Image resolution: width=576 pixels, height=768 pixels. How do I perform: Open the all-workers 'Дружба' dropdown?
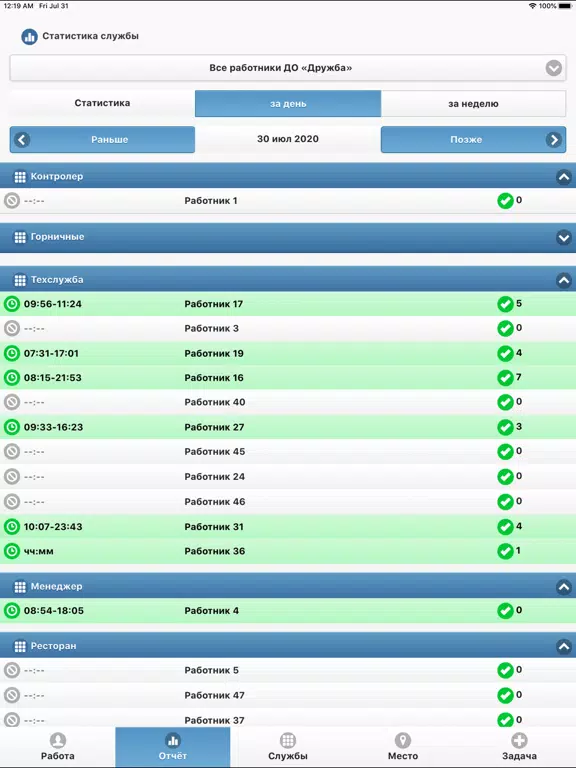[288, 68]
